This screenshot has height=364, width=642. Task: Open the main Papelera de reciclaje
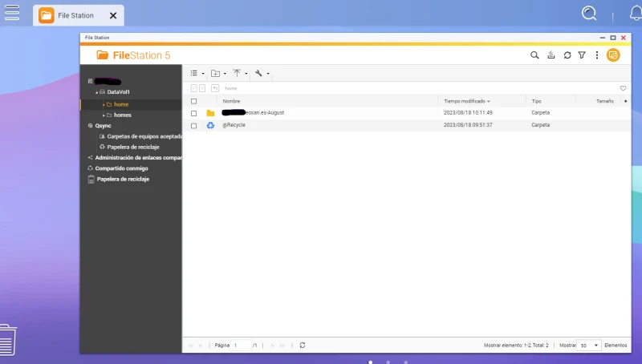(x=123, y=179)
